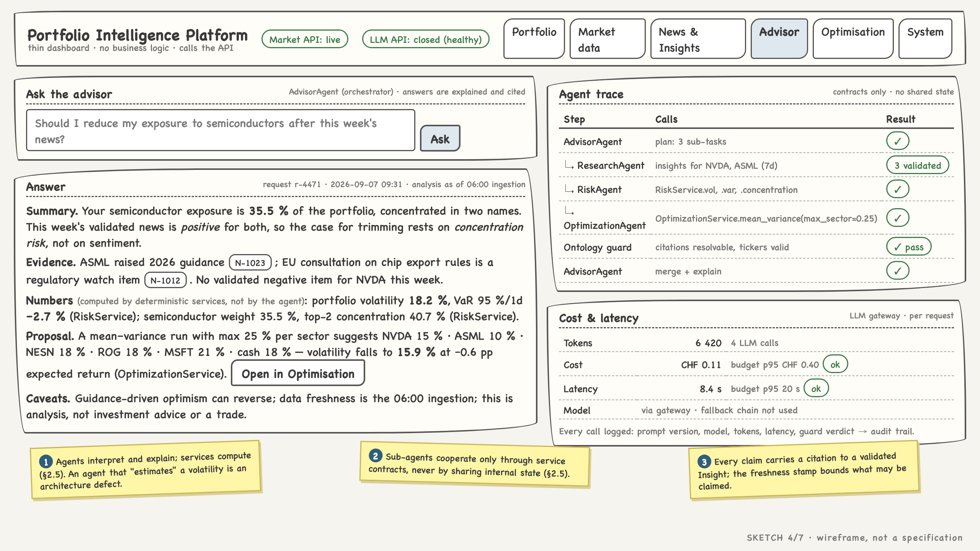The height and width of the screenshot is (551, 980).
Task: Click the RiskAgent row checkmark icon
Action: (x=897, y=189)
